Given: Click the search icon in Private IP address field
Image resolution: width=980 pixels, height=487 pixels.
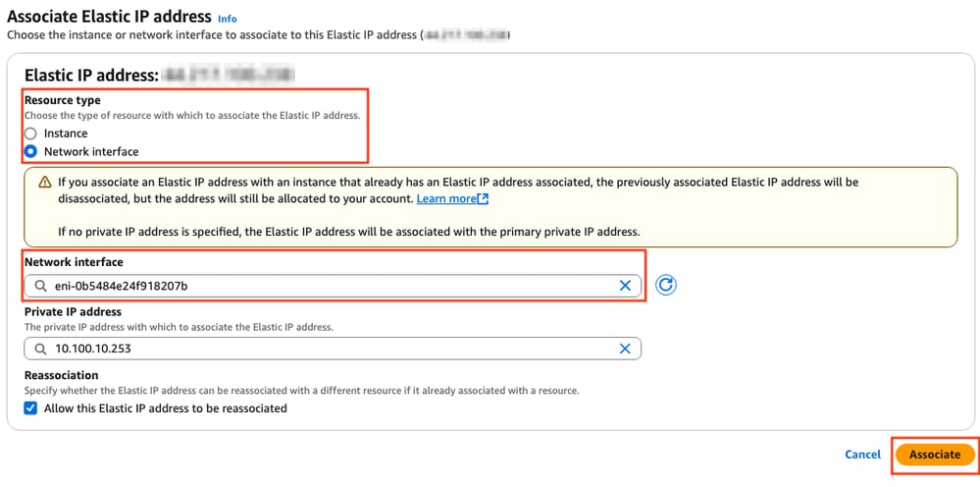Looking at the screenshot, I should [x=40, y=349].
